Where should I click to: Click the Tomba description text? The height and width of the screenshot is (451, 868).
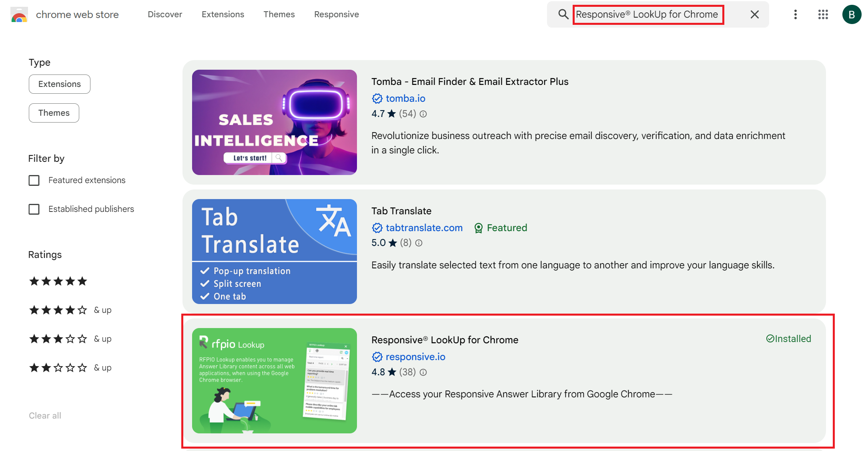578,143
